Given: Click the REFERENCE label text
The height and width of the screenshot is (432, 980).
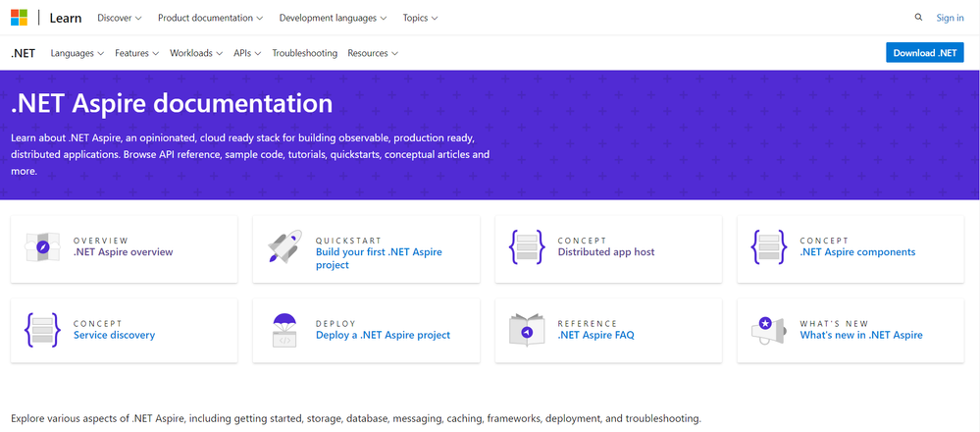Looking at the screenshot, I should click(x=588, y=323).
